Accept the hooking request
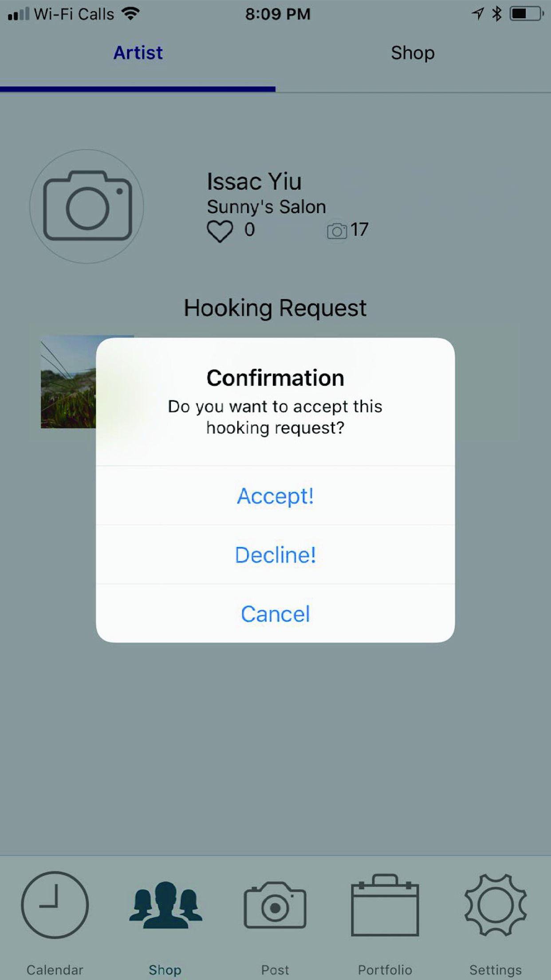Screen dimensions: 551x980 tap(275, 496)
